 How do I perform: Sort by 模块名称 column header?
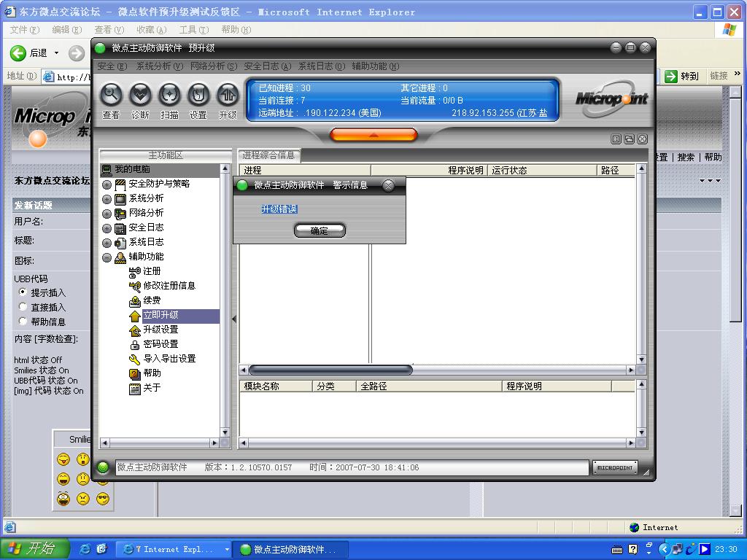click(x=276, y=386)
